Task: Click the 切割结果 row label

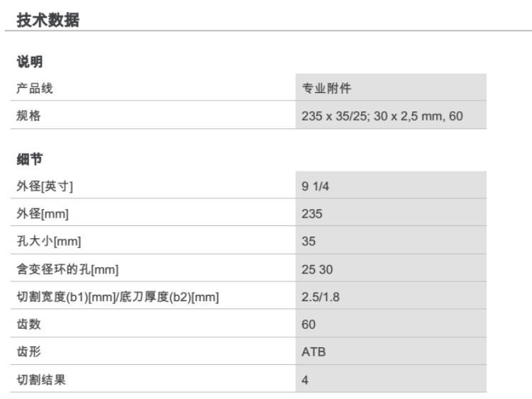Action: coord(40,381)
